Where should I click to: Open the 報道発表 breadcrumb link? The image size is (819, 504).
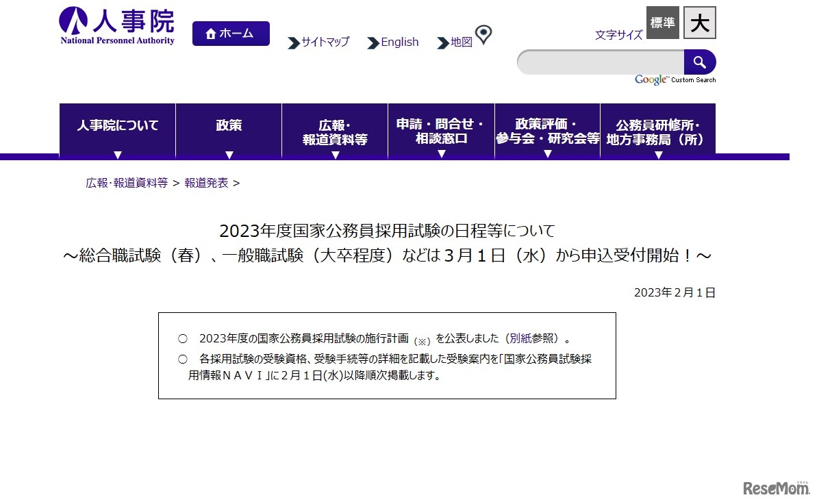[207, 183]
